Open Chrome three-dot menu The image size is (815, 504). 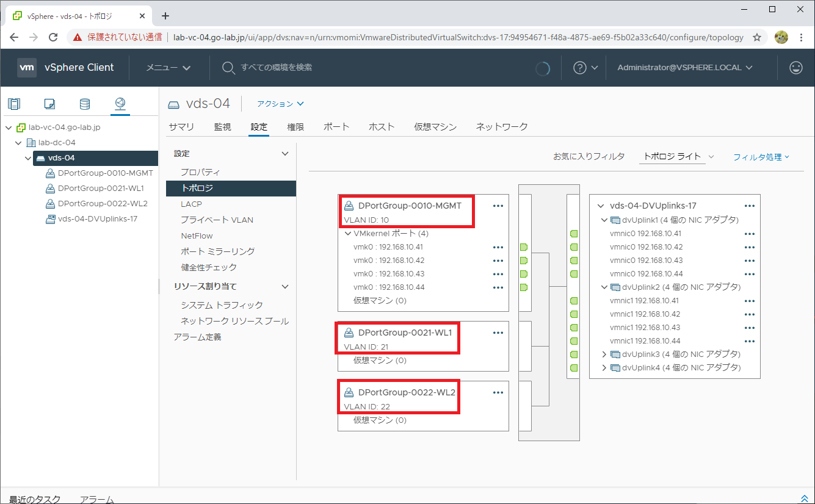(801, 37)
